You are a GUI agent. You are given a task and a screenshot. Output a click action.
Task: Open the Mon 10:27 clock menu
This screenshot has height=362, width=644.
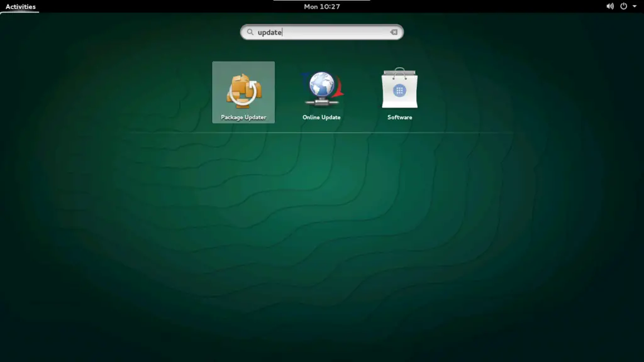(x=321, y=6)
